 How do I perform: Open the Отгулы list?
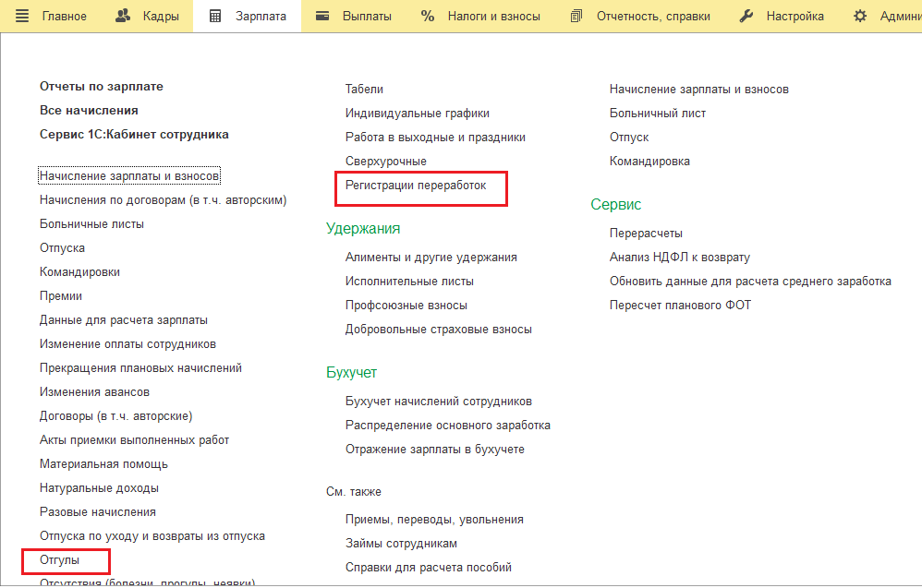[x=59, y=560]
